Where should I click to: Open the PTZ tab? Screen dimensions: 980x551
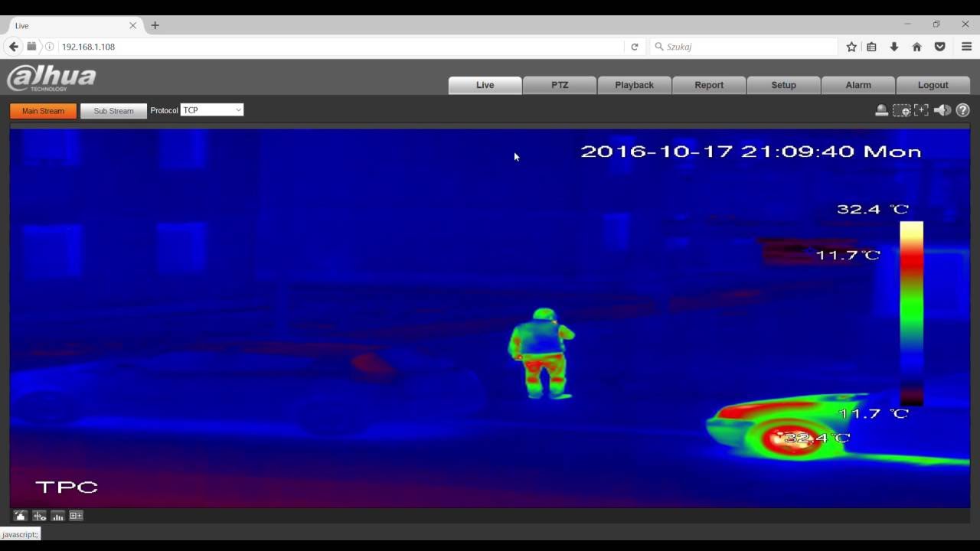click(x=560, y=85)
